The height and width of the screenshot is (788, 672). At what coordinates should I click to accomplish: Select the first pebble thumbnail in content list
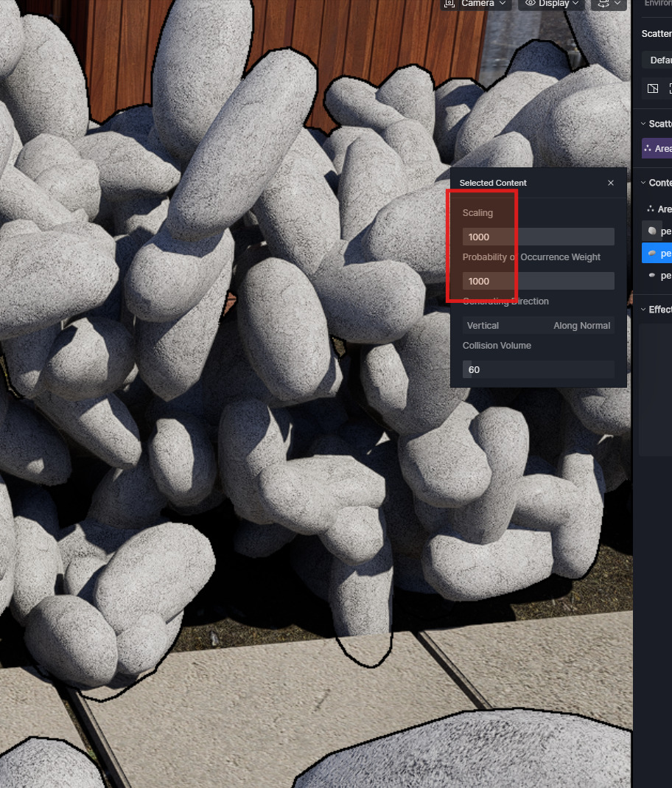click(652, 231)
